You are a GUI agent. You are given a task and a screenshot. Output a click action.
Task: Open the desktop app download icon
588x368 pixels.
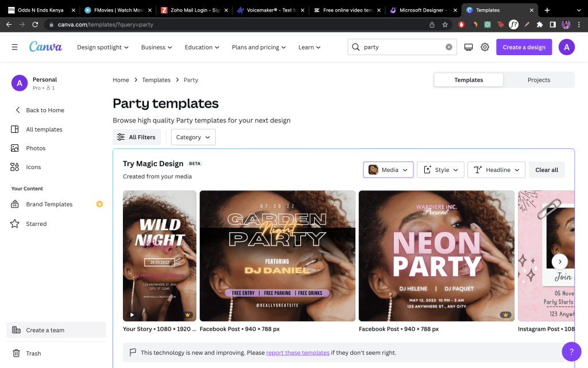pos(469,47)
